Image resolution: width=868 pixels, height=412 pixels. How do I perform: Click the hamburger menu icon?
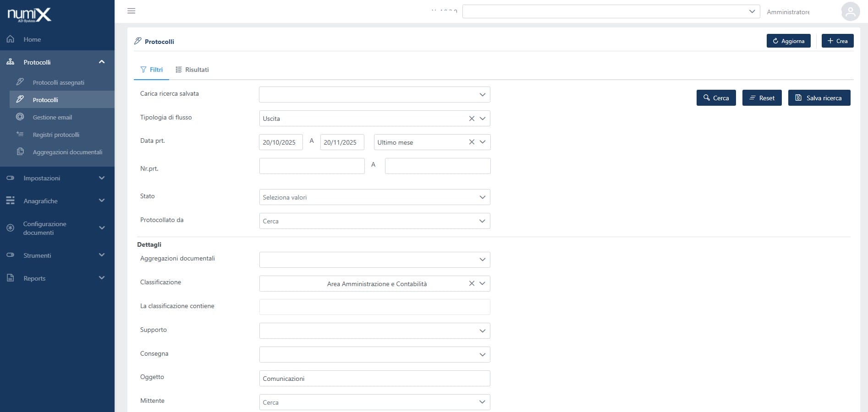tap(131, 11)
